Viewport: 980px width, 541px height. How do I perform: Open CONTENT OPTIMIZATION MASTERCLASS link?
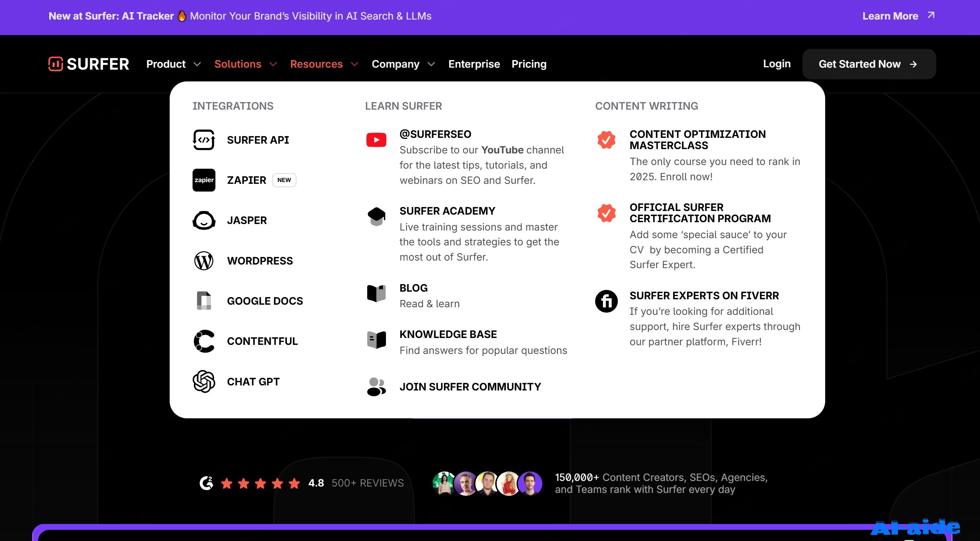[697, 140]
